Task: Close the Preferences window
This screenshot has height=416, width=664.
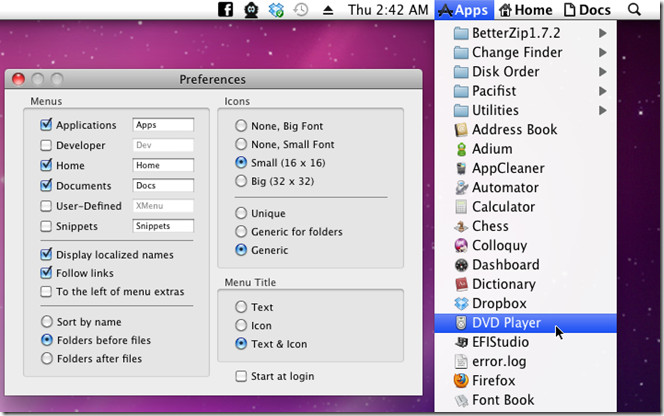Action: point(18,79)
